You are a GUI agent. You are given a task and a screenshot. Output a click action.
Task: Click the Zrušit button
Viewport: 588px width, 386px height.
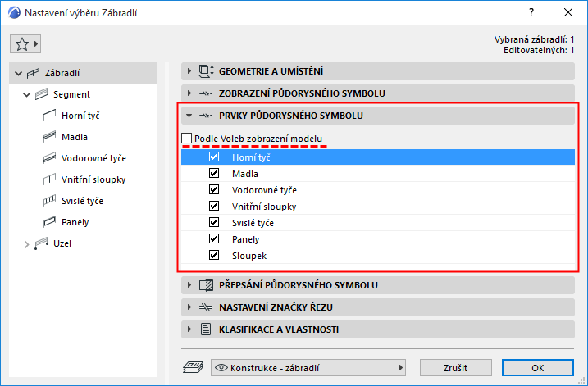[x=449, y=366]
